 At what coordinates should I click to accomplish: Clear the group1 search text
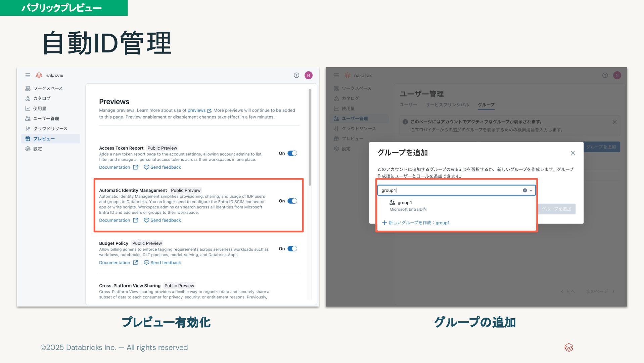(x=525, y=190)
